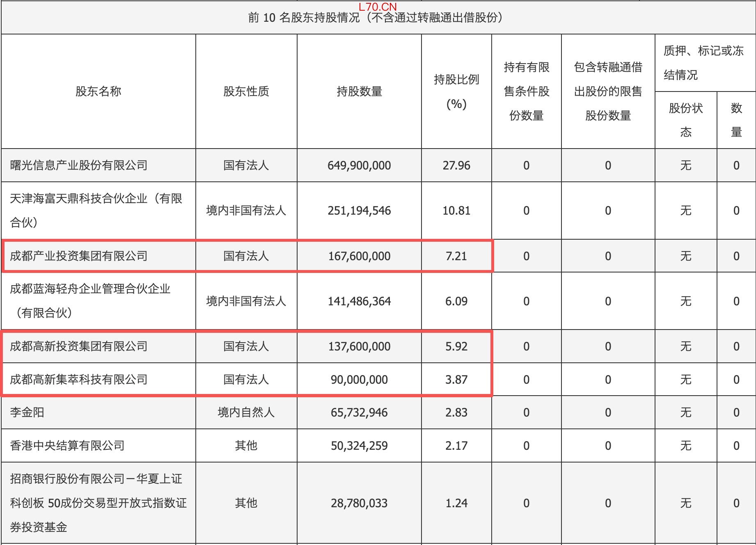Select shareholder 曙光信息产业股份有限公司

coord(79,165)
